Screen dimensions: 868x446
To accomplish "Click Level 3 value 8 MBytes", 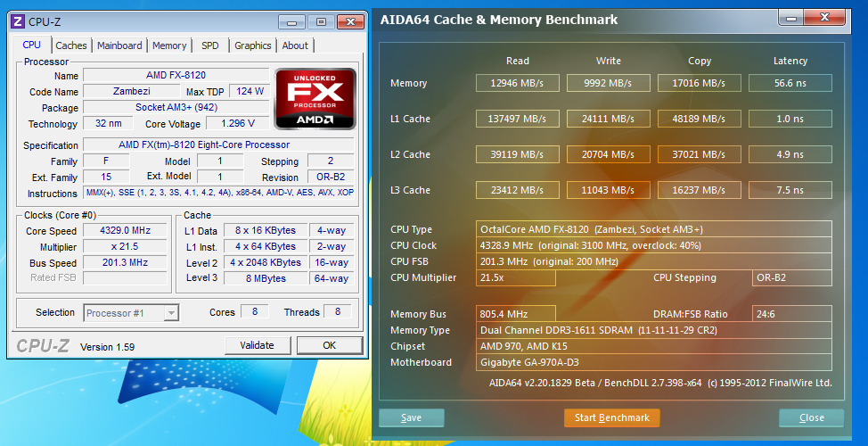I will 266,278.
